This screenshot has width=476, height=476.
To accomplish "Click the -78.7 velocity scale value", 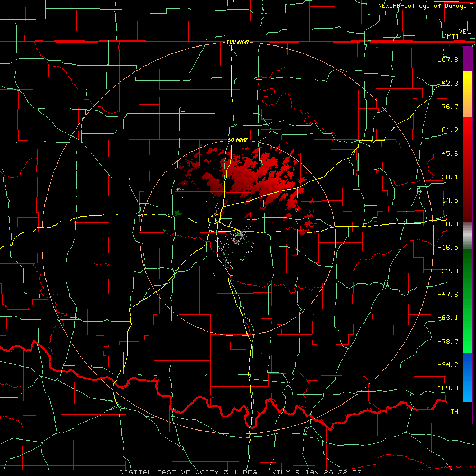I will pyautogui.click(x=448, y=342).
